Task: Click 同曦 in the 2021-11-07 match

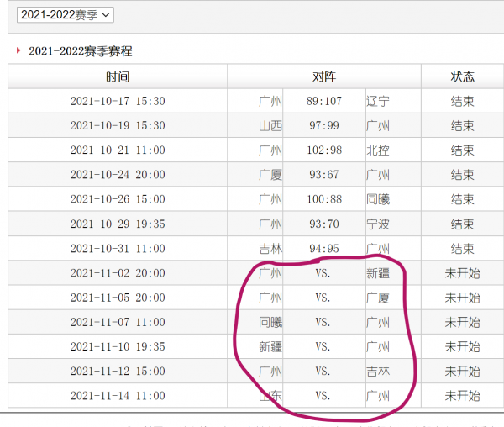Action: coord(270,322)
